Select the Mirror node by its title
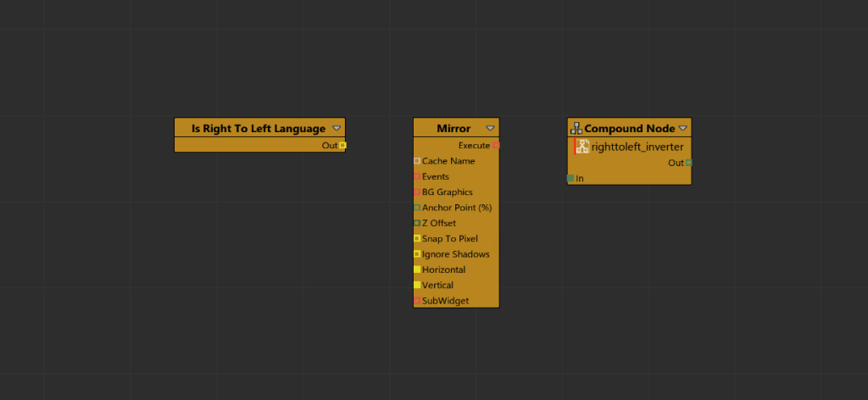 point(453,128)
